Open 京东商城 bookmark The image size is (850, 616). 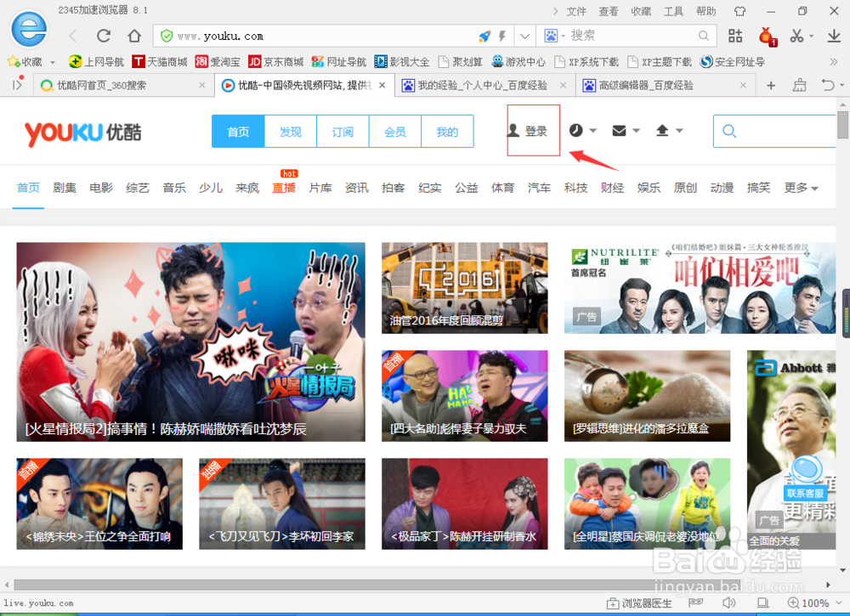[x=275, y=62]
